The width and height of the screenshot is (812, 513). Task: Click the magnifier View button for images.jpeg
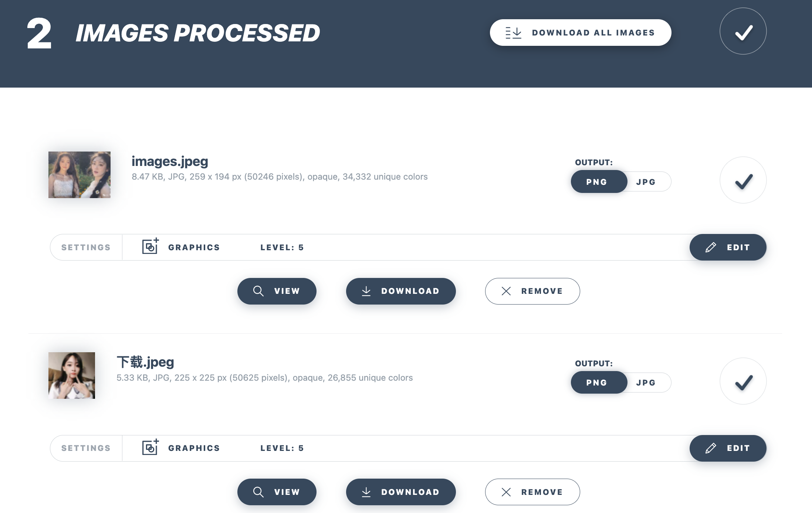point(277,291)
